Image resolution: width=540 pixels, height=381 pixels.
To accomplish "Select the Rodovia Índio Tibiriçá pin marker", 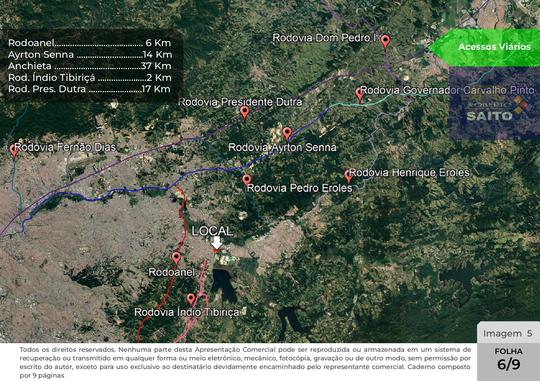I will (x=191, y=299).
